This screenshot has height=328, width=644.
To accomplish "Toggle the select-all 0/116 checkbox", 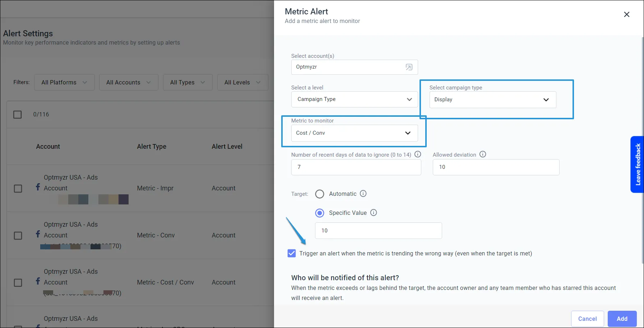I will (17, 115).
